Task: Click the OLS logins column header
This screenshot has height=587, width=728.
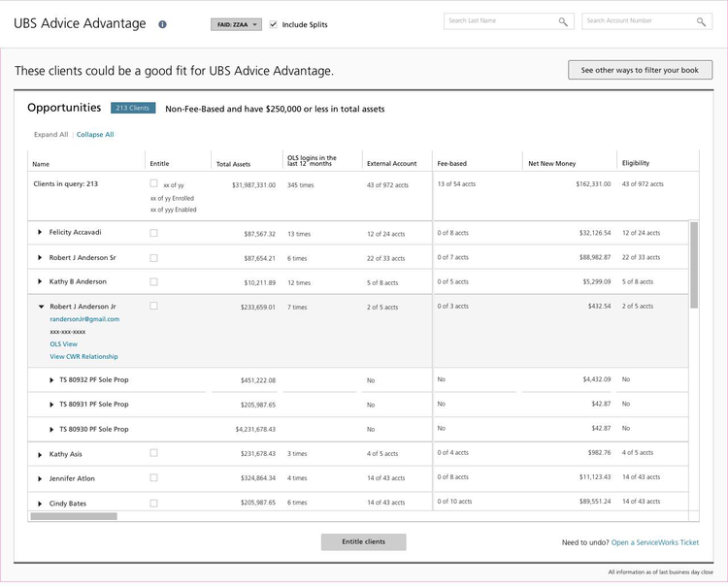Action: [x=312, y=160]
